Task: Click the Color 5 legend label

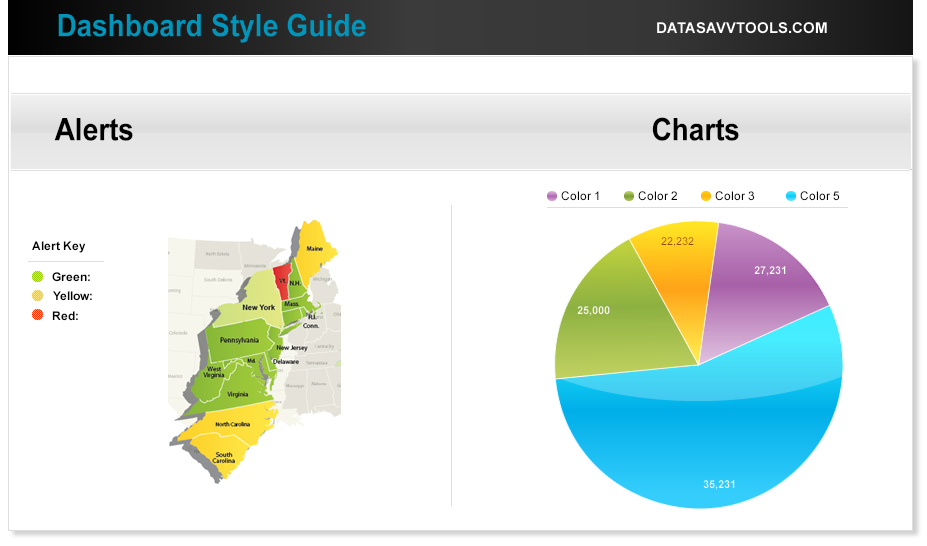Action: tap(819, 196)
